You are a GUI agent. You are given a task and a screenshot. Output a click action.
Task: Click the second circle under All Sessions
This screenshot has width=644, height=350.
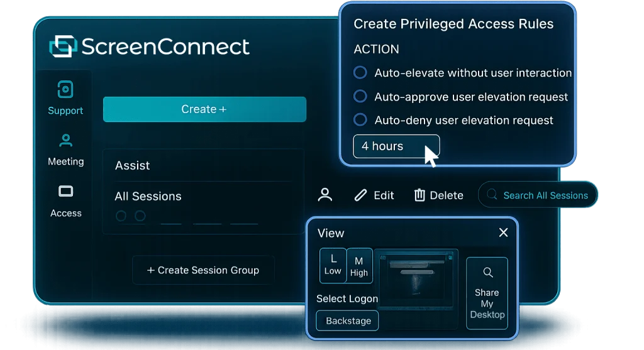pos(140,216)
